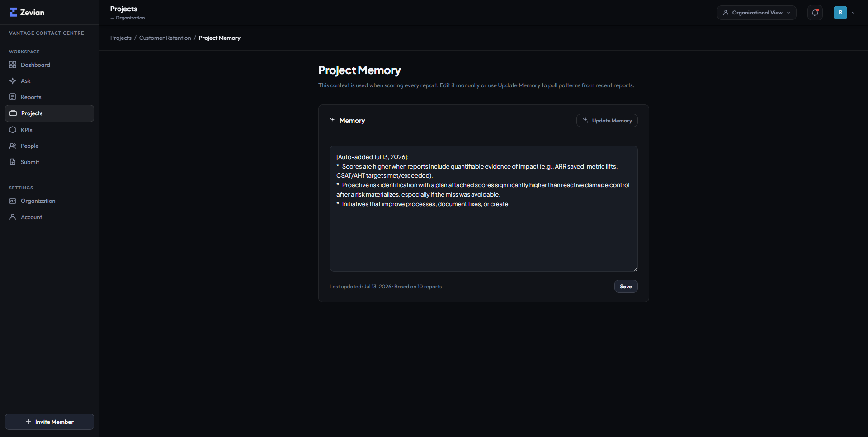Open KPIs section

pos(49,130)
